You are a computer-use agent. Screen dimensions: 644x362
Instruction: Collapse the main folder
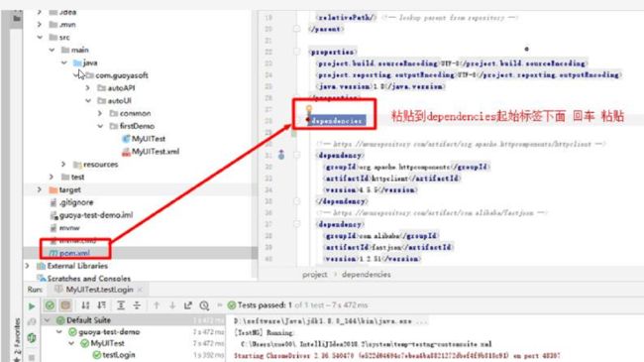coord(52,50)
